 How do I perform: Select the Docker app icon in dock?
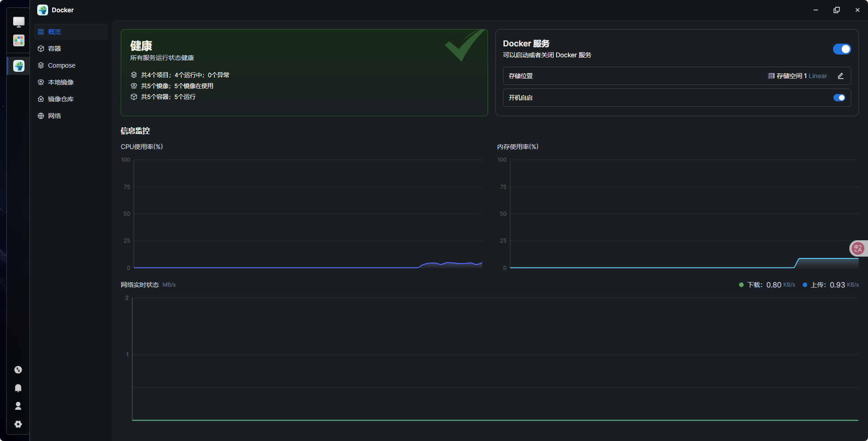coord(19,66)
